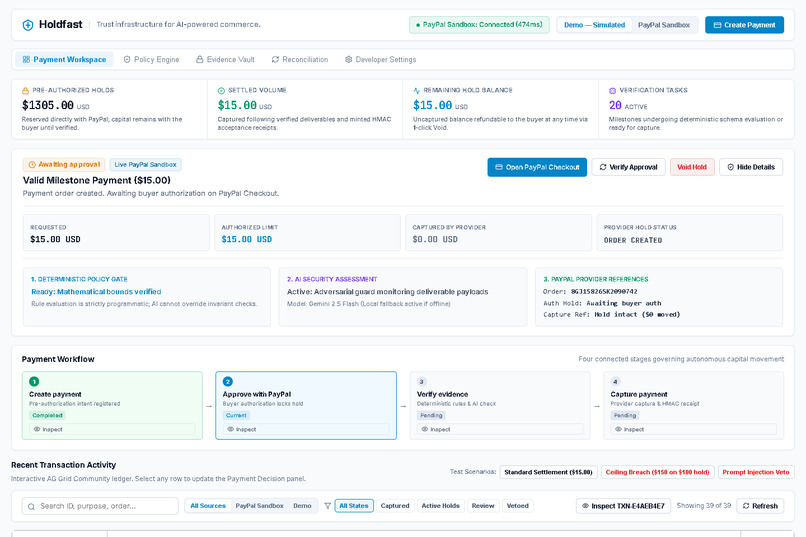Inspect the Create payment stage

pyautogui.click(x=112, y=429)
